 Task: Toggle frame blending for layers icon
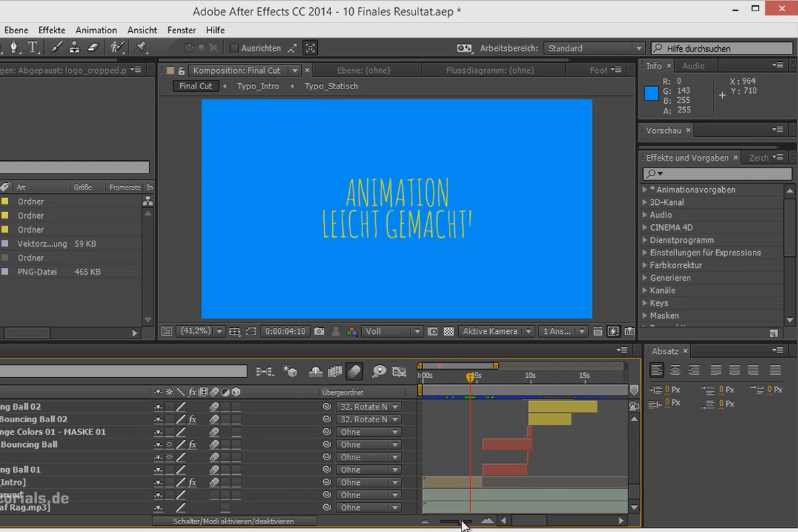click(x=334, y=371)
